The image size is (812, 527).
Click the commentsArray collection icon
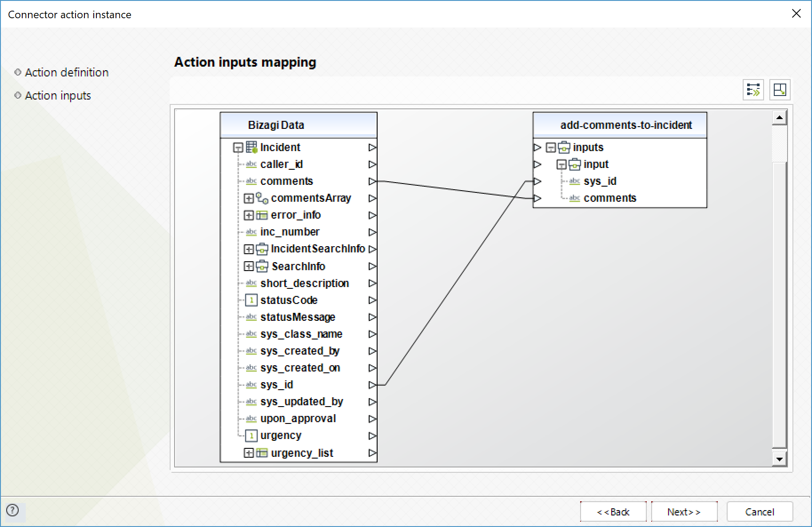pos(262,198)
